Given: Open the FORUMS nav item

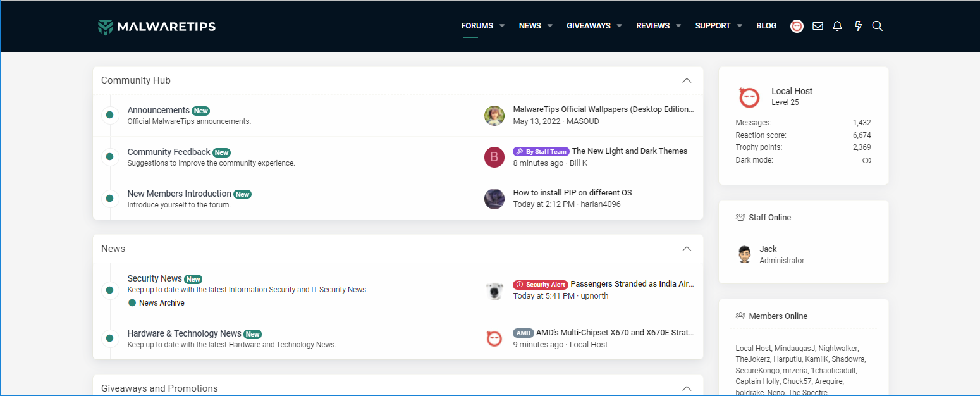Looking at the screenshot, I should coord(477,26).
